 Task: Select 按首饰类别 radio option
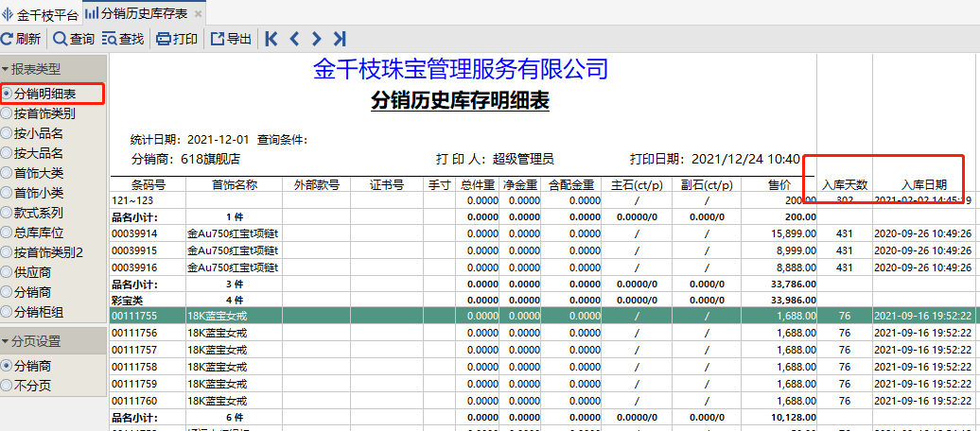(8, 113)
